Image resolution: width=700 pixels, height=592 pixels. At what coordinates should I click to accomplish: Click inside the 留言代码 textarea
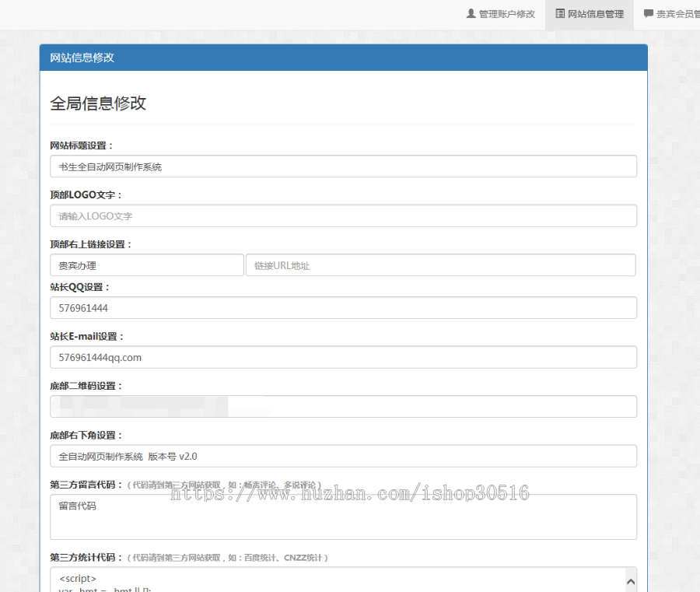tap(342, 516)
